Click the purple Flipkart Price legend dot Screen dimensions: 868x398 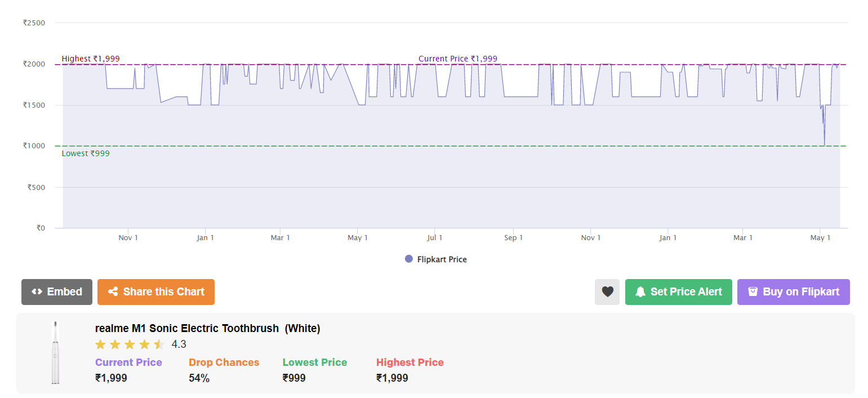click(x=409, y=259)
